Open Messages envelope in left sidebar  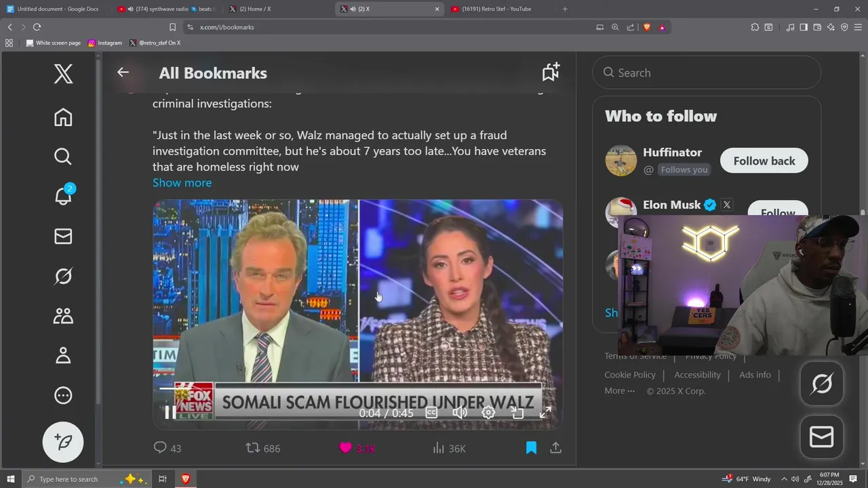point(63,236)
